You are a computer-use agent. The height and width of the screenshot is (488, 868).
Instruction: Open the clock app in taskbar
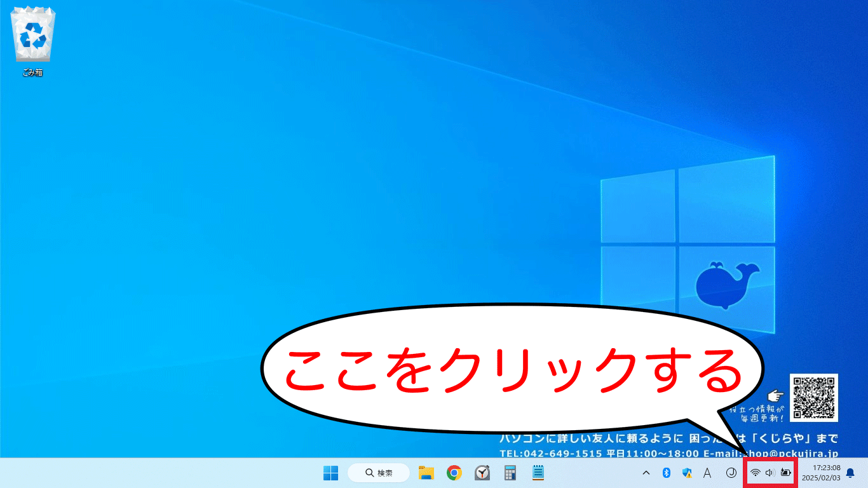(x=483, y=473)
